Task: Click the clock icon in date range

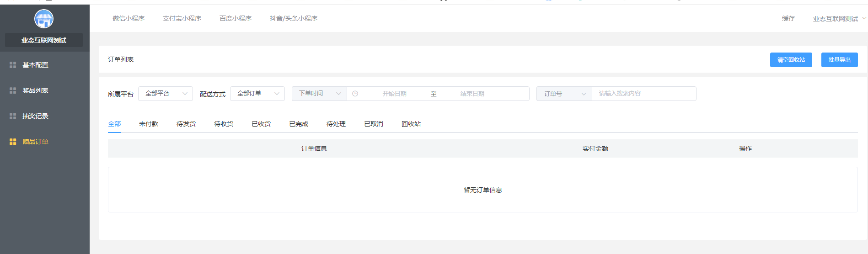Action: [x=355, y=94]
